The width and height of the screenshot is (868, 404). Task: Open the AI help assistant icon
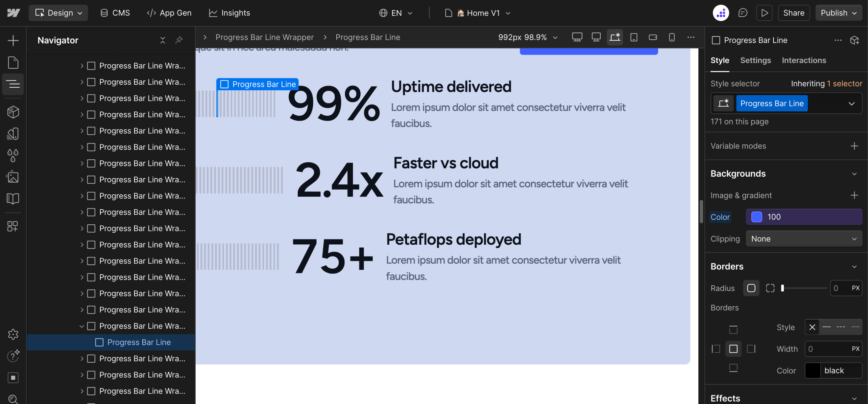tap(13, 355)
